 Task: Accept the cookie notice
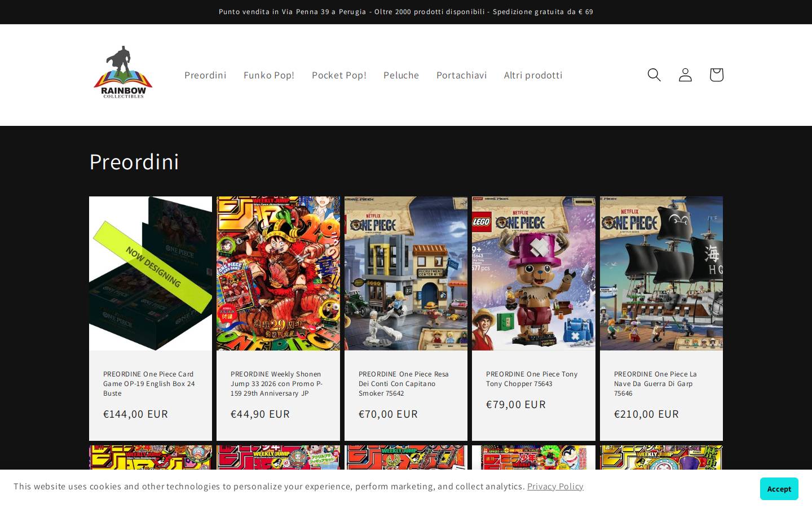point(779,489)
